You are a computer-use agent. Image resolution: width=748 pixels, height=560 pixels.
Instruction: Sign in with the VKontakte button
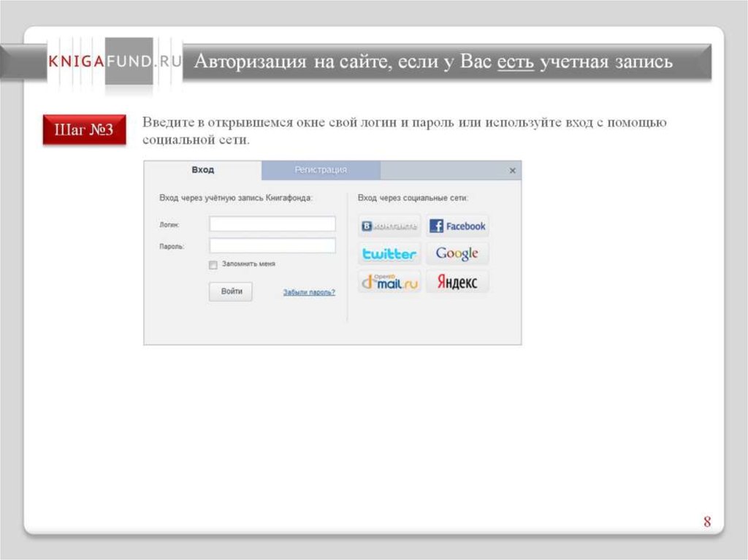[389, 226]
